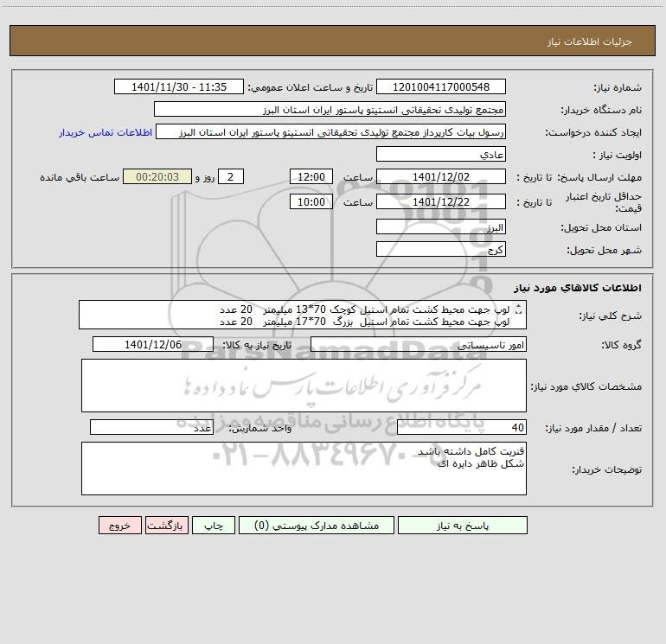
Task: Click the تاریخ و ساعت اعلان عمومی label
Action: pyautogui.click(x=311, y=87)
